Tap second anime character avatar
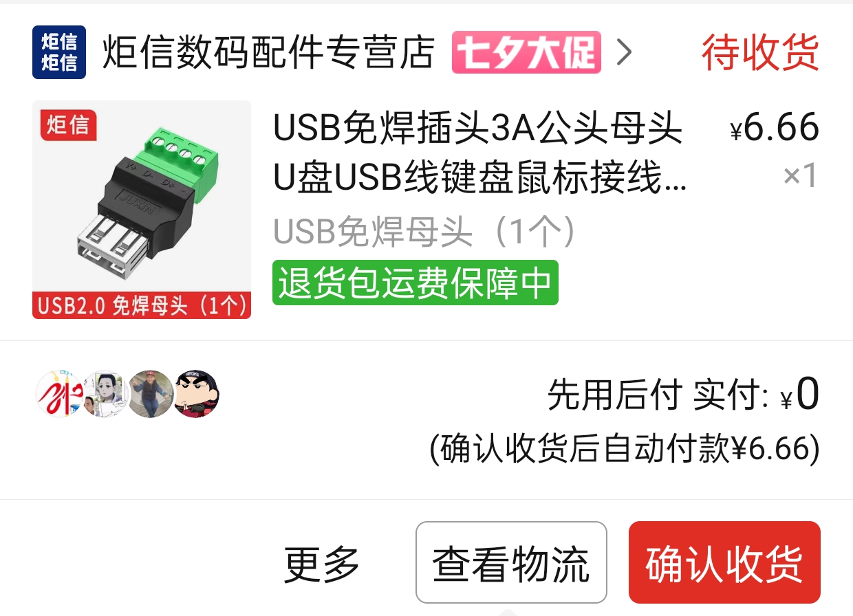The width and height of the screenshot is (853, 616). click(105, 394)
